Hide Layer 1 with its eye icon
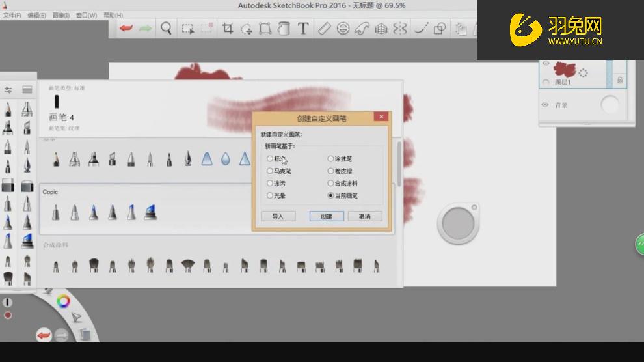Screen dimensions: 644x362 [x=546, y=63]
